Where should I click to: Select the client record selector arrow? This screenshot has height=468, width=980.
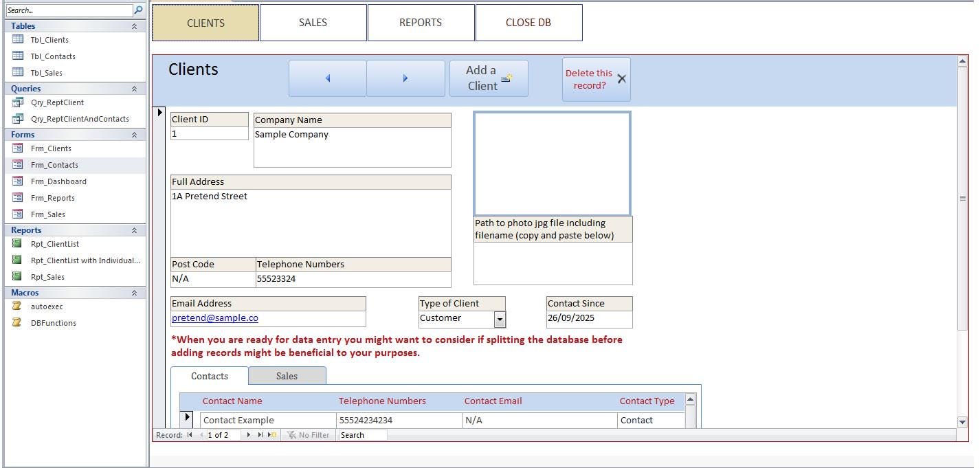[x=159, y=113]
